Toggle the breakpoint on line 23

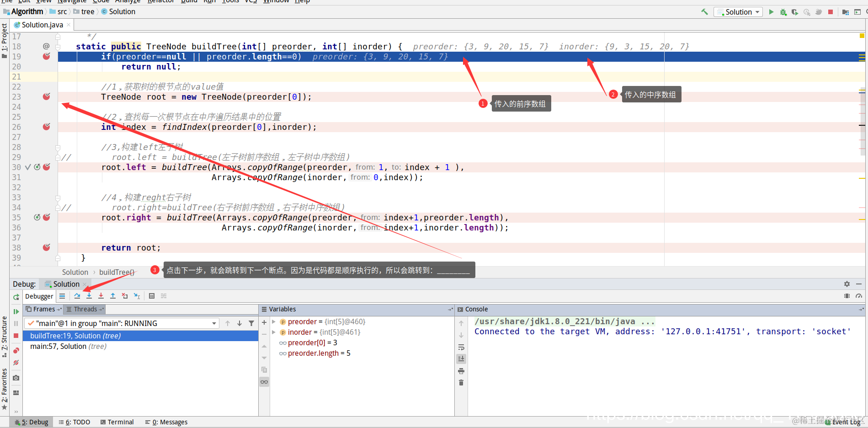click(x=47, y=96)
